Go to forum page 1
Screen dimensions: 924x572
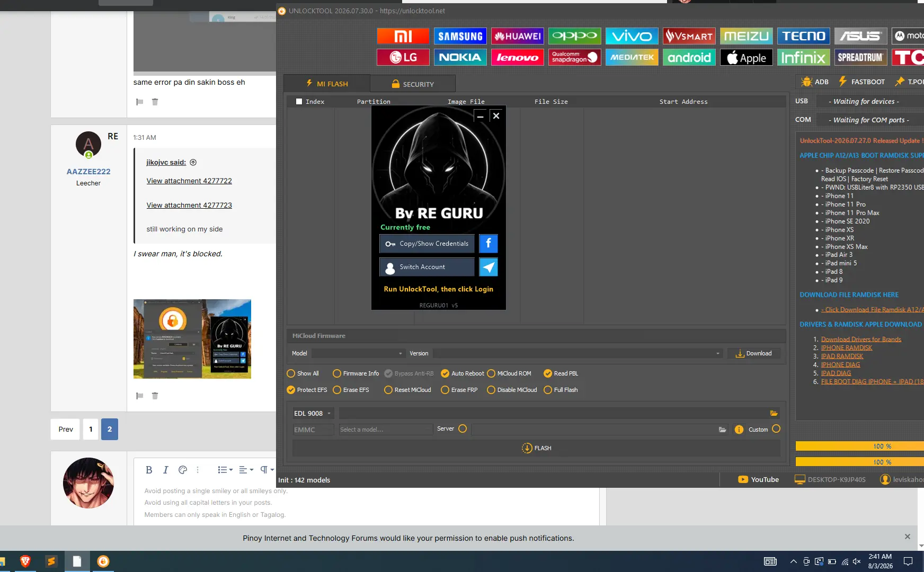click(x=91, y=429)
